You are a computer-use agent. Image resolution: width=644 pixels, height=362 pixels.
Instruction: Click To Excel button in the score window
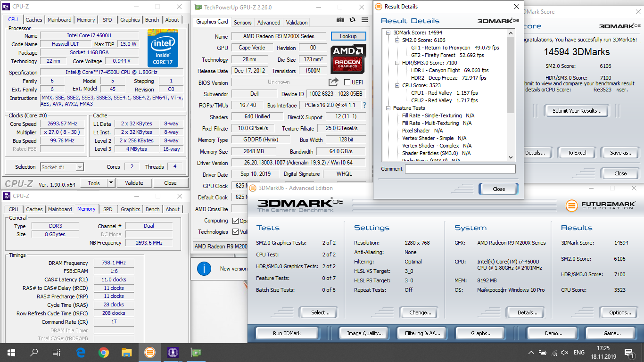coord(577,153)
